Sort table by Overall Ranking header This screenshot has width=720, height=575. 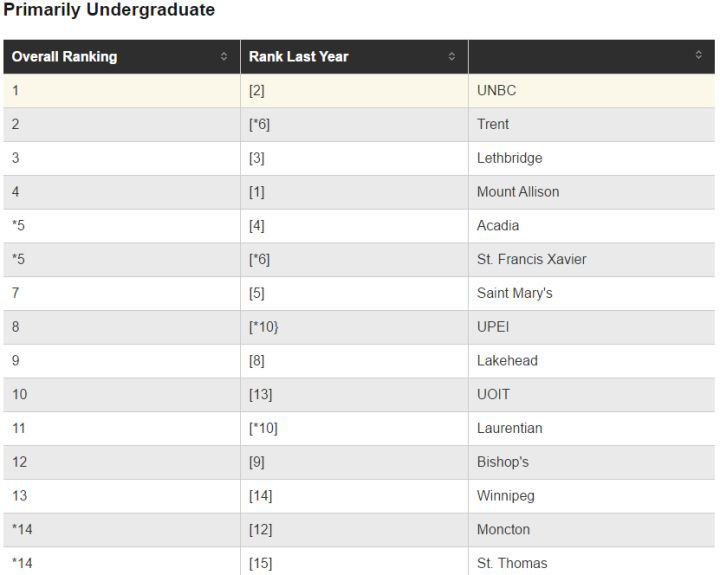click(65, 57)
